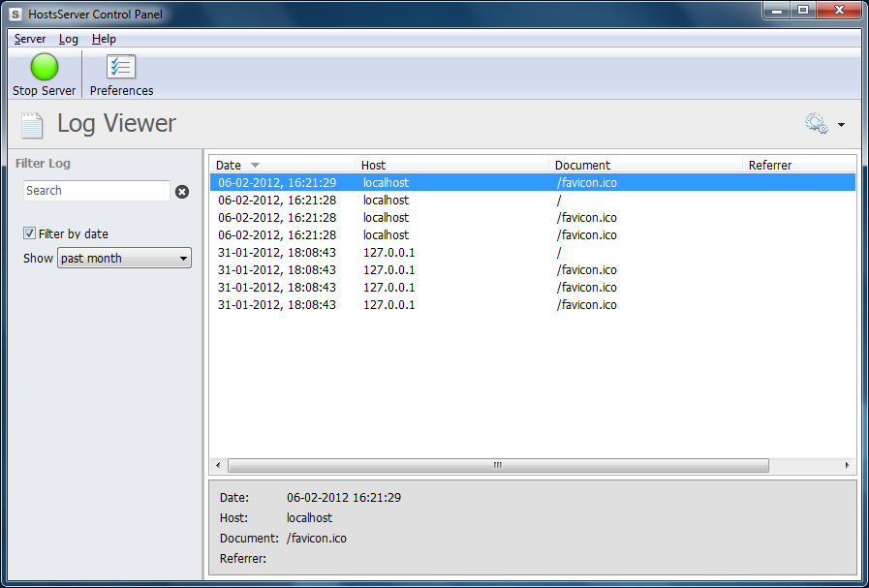Screen dimensions: 869x588
Task: Click the Help menu item
Action: point(104,39)
